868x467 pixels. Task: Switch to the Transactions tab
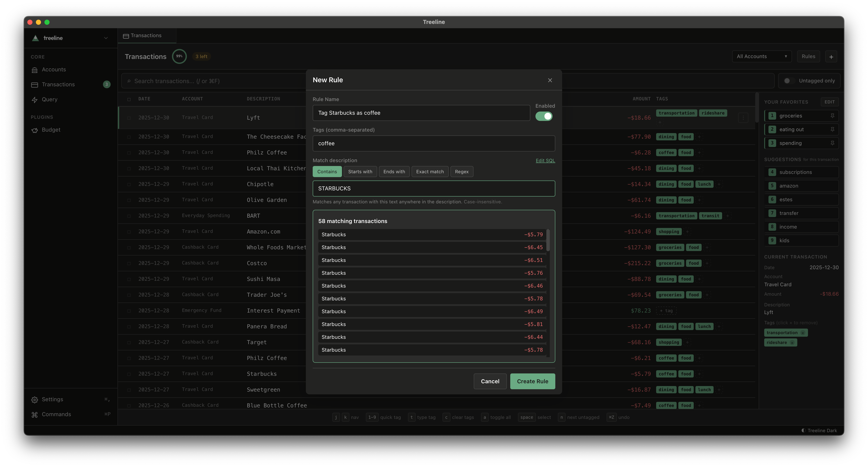click(146, 36)
